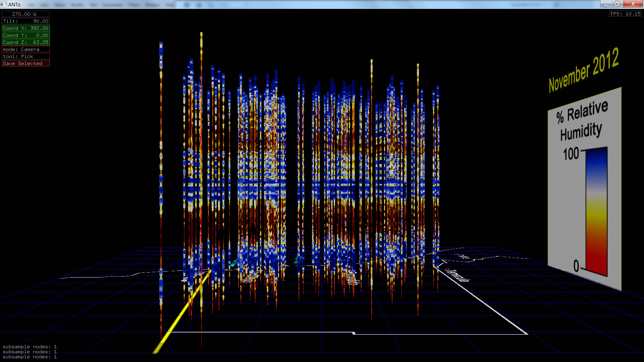Click the humidity legend color gradient bar
The image size is (644, 362).
pos(597,211)
